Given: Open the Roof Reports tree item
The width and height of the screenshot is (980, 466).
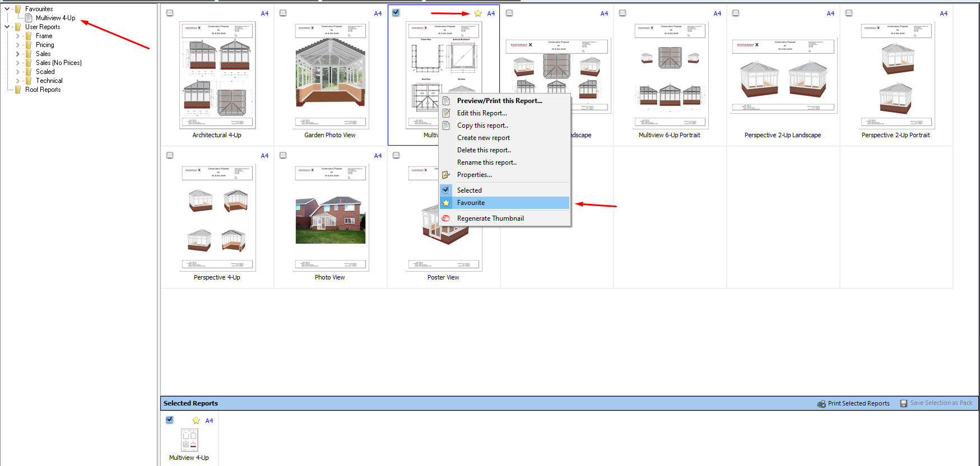Looking at the screenshot, I should pyautogui.click(x=43, y=90).
